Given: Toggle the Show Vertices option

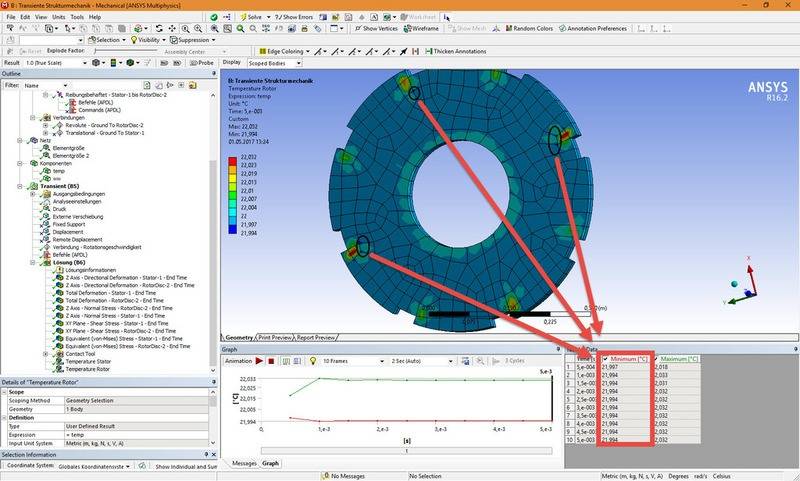Looking at the screenshot, I should point(376,29).
